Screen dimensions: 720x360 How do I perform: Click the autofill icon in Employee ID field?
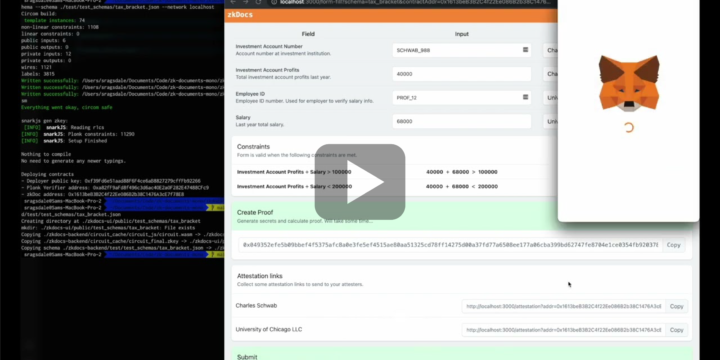tap(525, 97)
